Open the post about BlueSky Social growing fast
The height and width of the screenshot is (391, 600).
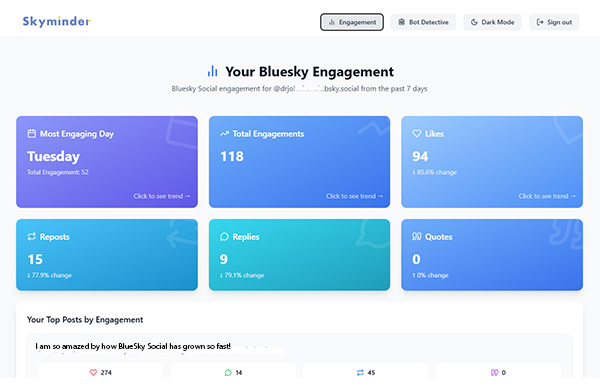pos(133,346)
